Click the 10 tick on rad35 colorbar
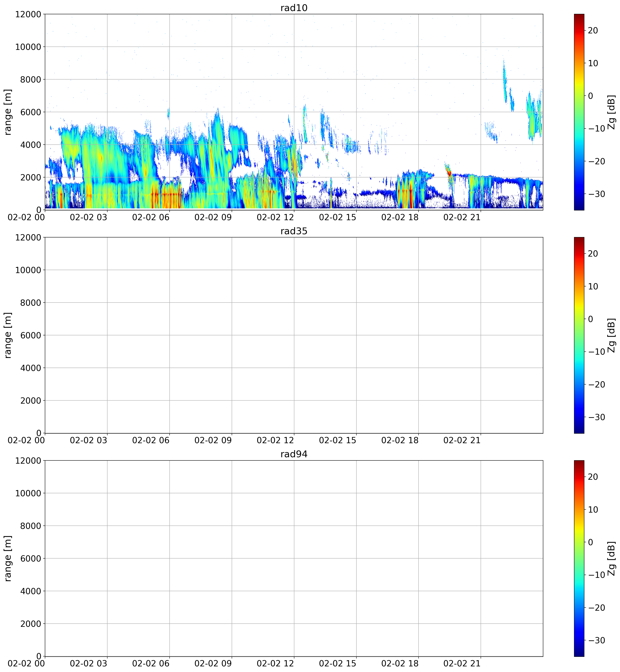 point(593,286)
